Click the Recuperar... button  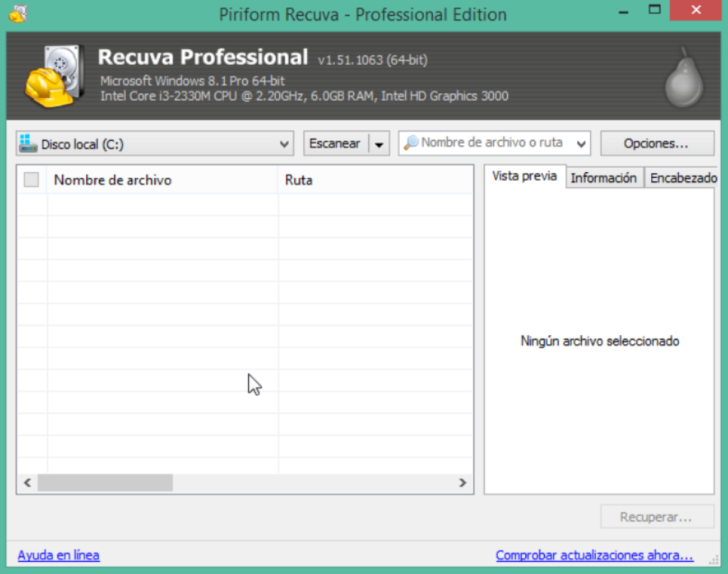[x=656, y=516]
